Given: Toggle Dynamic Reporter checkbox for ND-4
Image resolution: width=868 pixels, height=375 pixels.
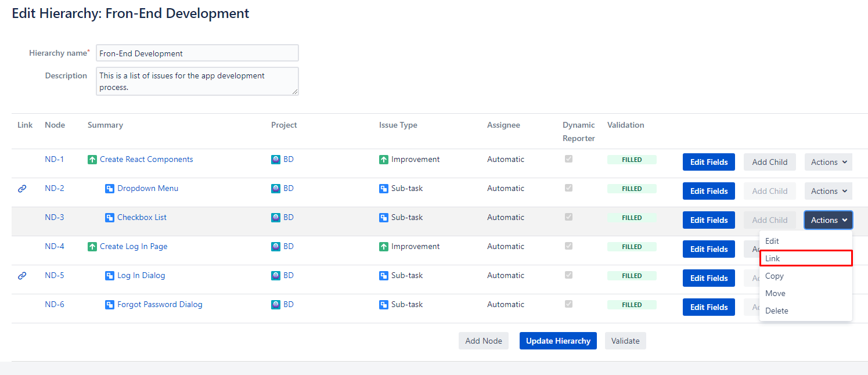Looking at the screenshot, I should 569,246.
